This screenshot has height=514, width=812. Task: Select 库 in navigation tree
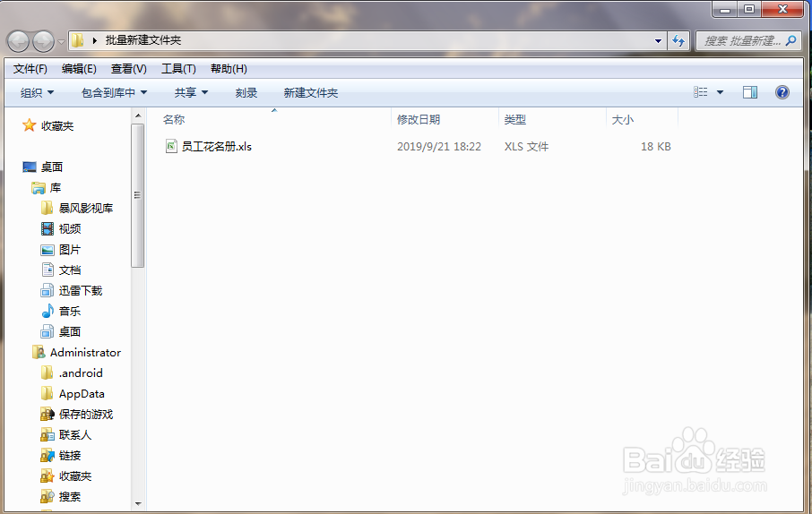[x=46, y=187]
